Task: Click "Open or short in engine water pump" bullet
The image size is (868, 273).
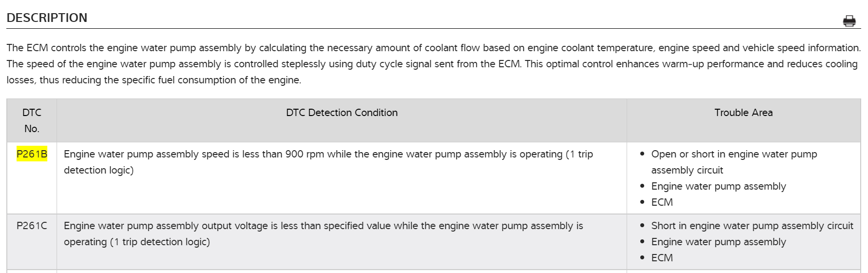Action: tap(734, 155)
